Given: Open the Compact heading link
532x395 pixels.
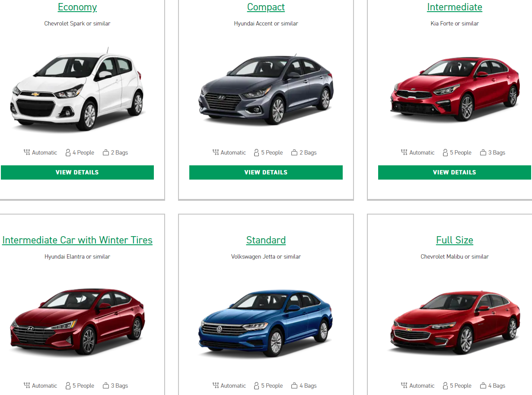Looking at the screenshot, I should [266, 7].
